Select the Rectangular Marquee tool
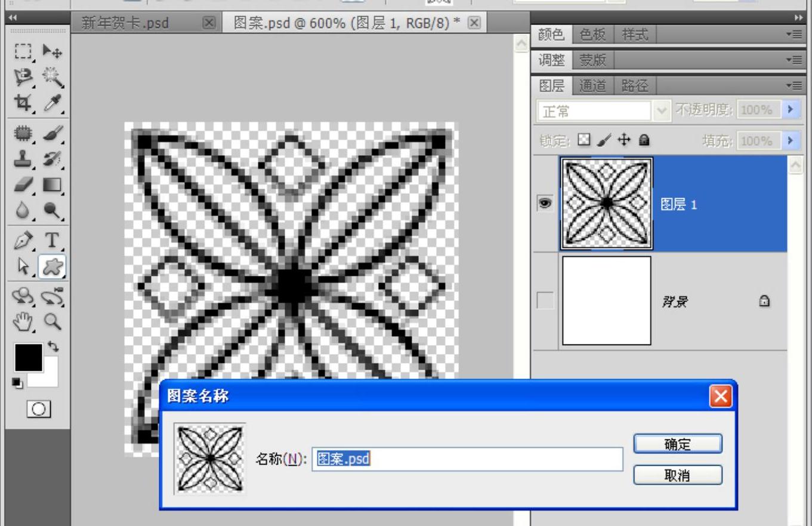This screenshot has height=526, width=812. 23,52
